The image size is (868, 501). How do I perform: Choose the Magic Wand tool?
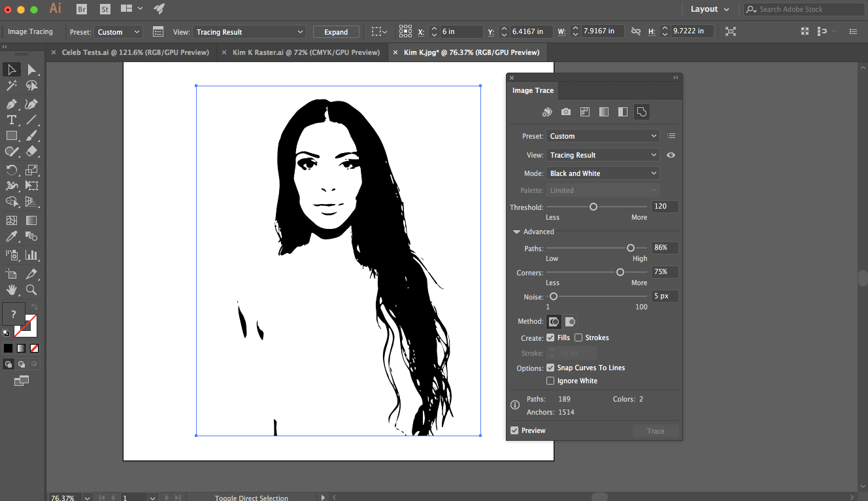pos(11,85)
